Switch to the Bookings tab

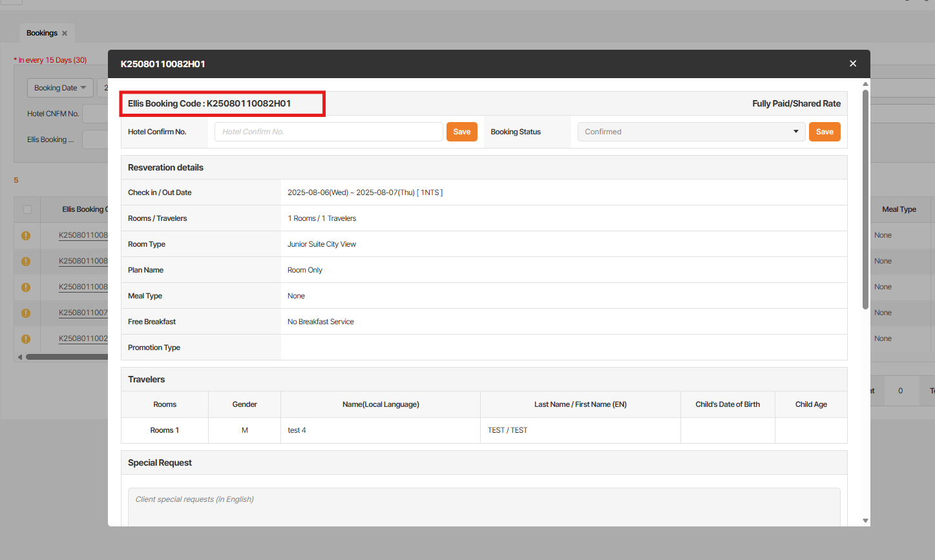click(x=42, y=33)
